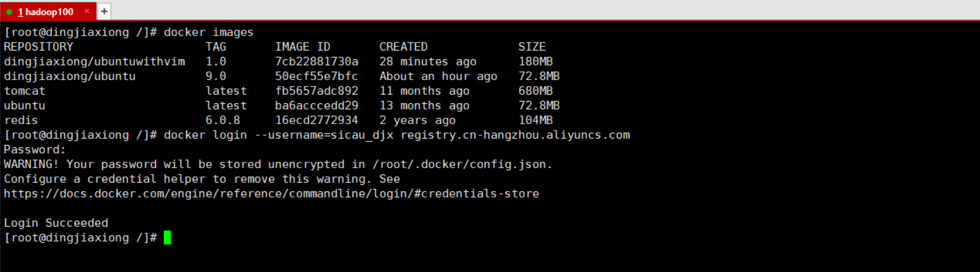This screenshot has height=272, width=980.
Task: Click the tomcat repository row name
Action: pos(25,91)
